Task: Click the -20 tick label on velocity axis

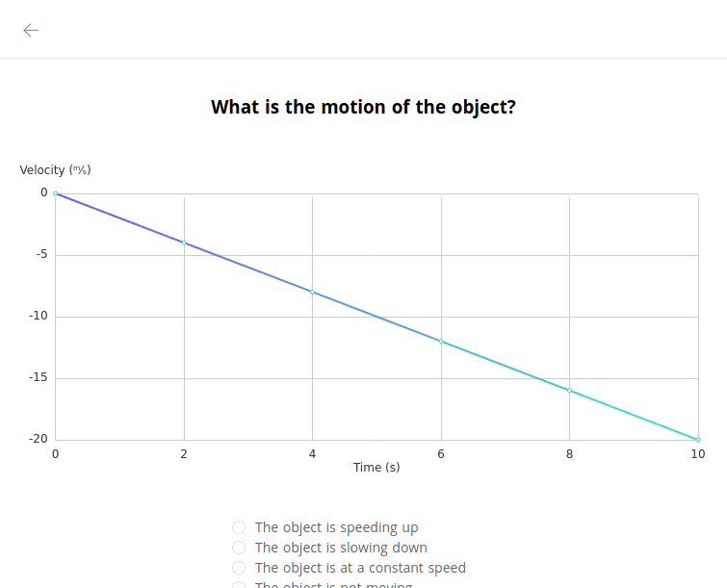Action: point(38,439)
